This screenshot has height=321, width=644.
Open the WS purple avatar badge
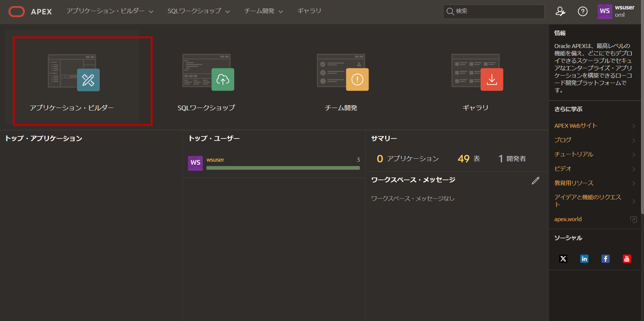click(605, 11)
